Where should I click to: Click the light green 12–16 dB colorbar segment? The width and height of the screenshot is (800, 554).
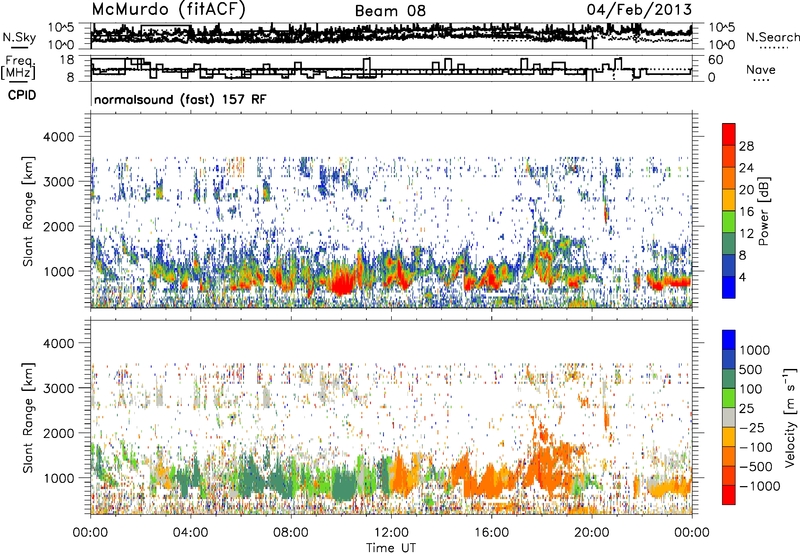click(729, 222)
